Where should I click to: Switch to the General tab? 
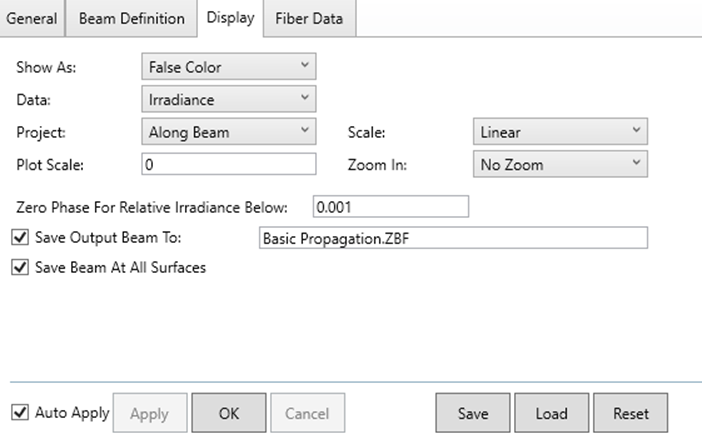pos(34,18)
